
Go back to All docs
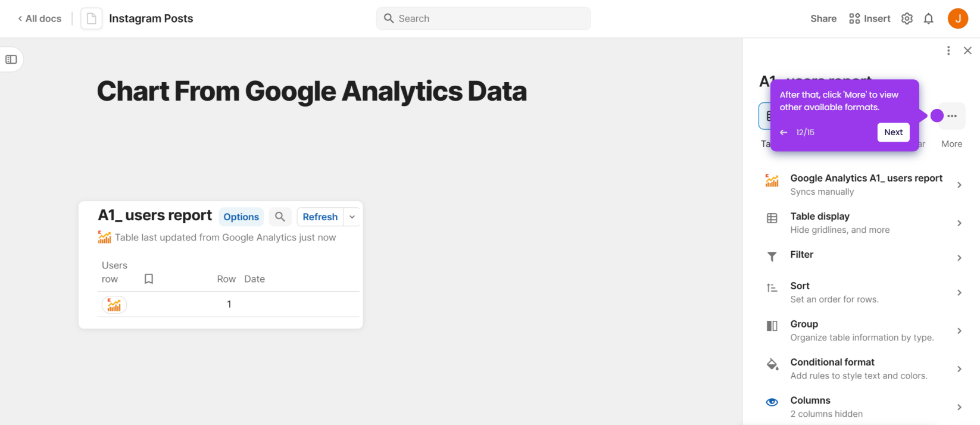pos(39,18)
